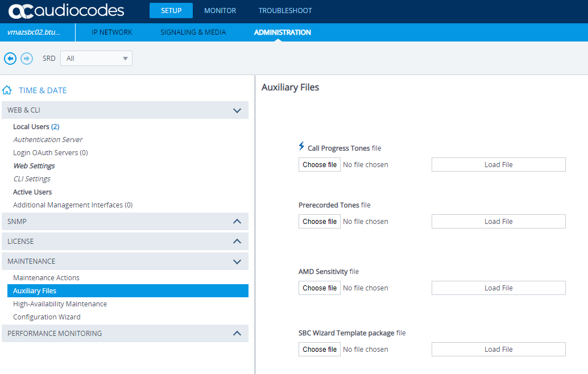
Task: Open the SRD dropdown
Action: tap(96, 59)
